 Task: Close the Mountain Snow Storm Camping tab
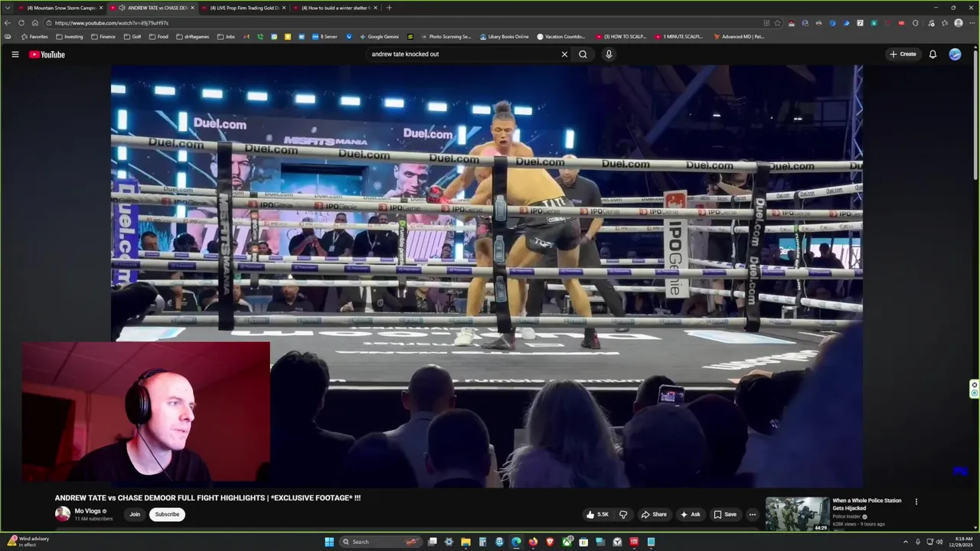[100, 8]
